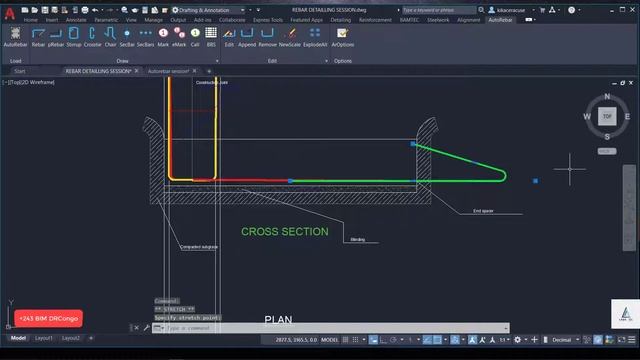Select the SecBars tool

145,37
